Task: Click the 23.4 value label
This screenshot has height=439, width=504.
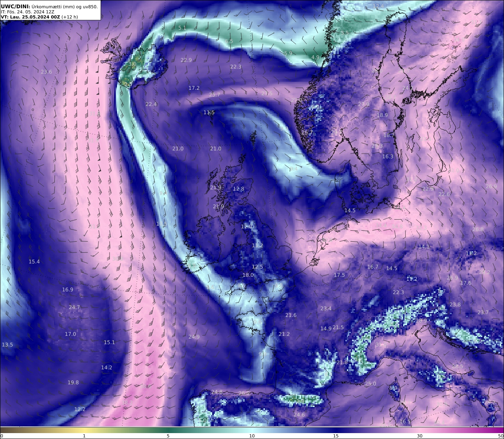Action: pos(326,308)
